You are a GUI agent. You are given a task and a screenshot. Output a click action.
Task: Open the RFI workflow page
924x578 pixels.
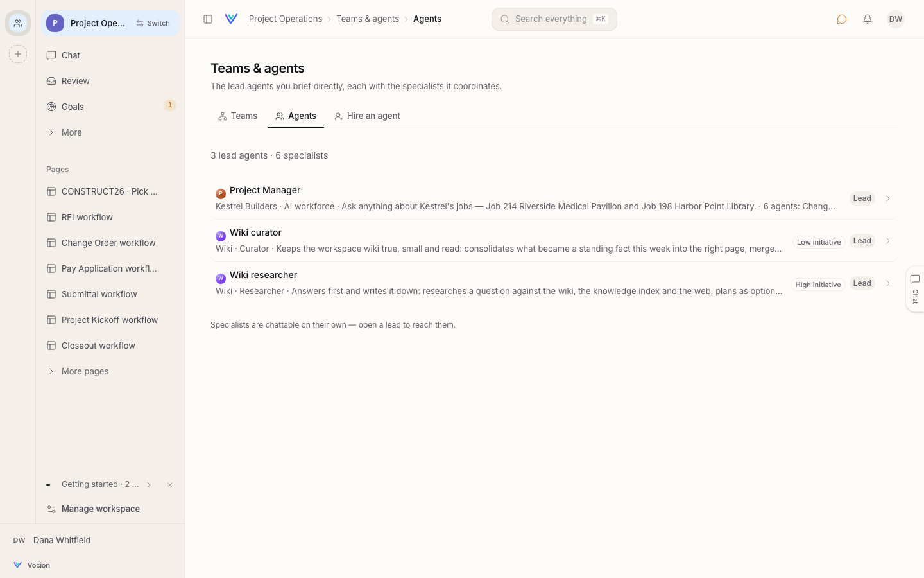point(110,217)
